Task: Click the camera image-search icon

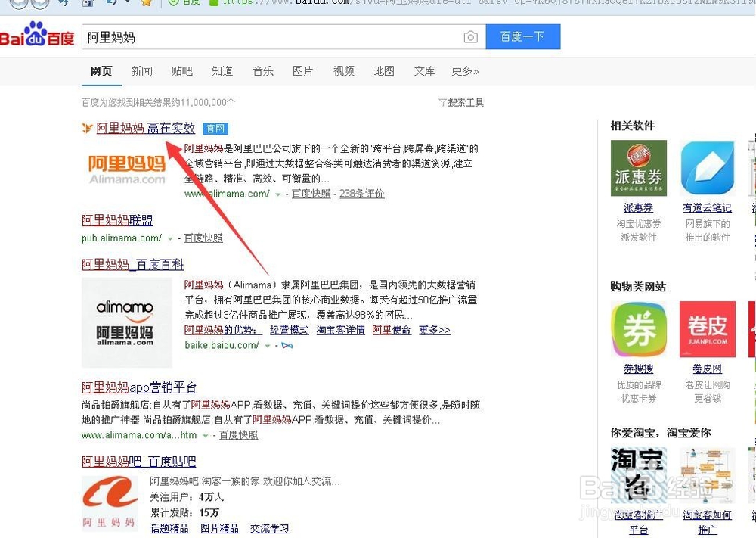Action: pos(470,37)
